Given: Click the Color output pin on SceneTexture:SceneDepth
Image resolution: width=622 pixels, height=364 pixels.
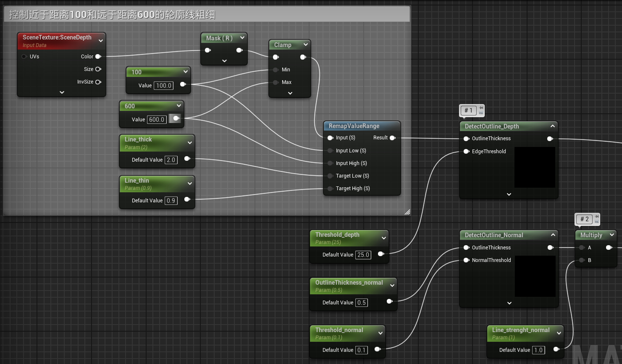Looking at the screenshot, I should (98, 57).
